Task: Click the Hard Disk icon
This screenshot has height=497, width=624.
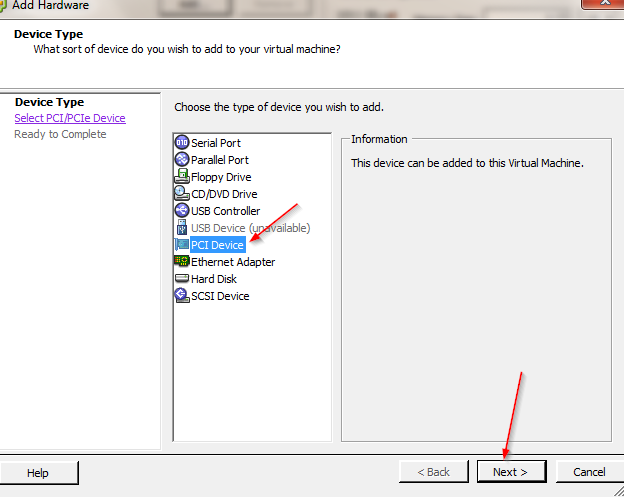Action: [x=182, y=278]
